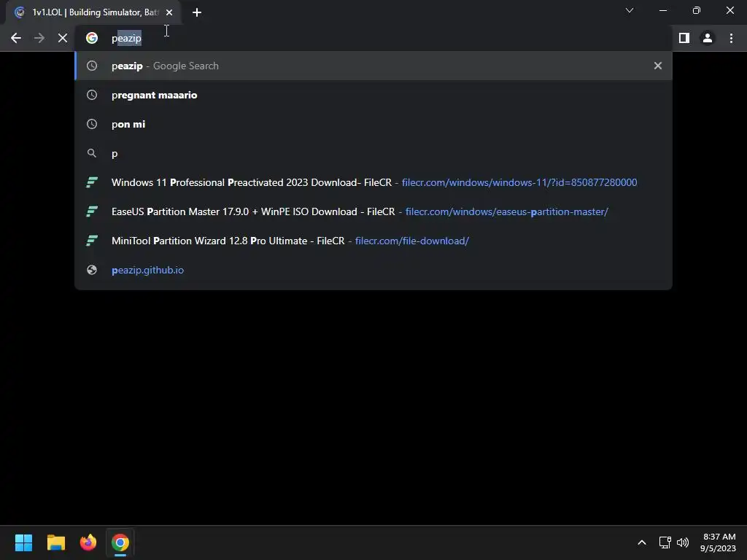
Task: Click the FileCR icon for EaseUS suggestion
Action: [x=92, y=211]
